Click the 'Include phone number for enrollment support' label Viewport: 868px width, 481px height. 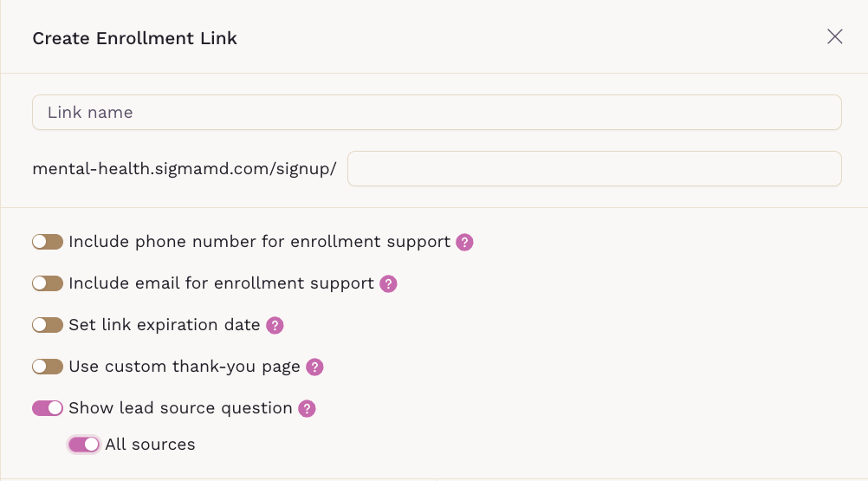pos(260,242)
